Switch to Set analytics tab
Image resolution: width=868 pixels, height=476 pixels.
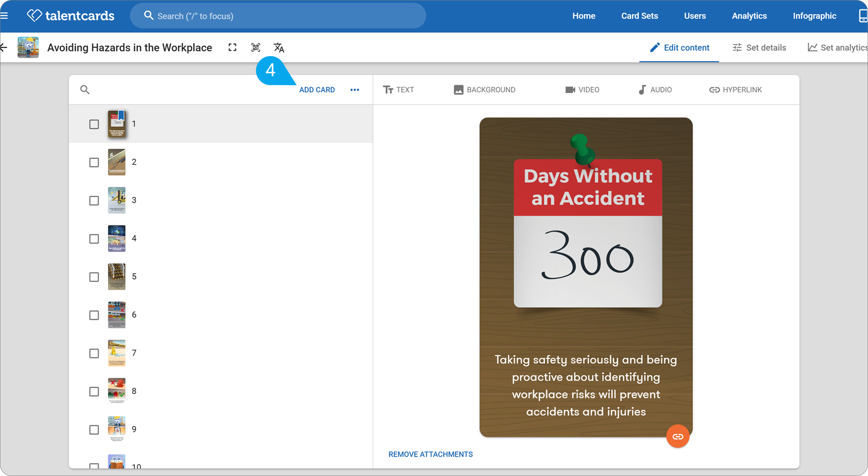point(837,48)
